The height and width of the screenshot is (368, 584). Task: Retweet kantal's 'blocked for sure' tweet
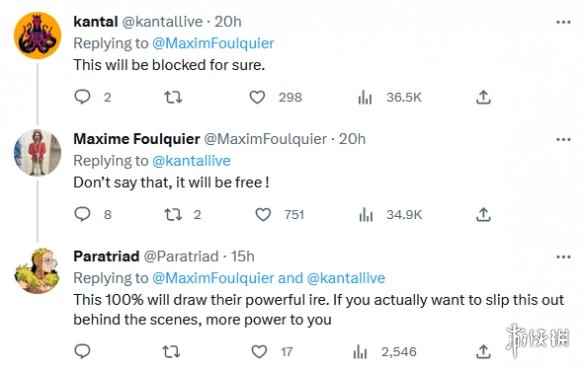point(173,97)
